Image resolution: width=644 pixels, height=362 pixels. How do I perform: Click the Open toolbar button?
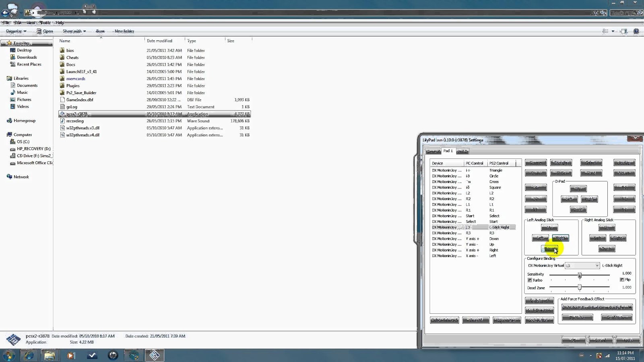(45, 31)
